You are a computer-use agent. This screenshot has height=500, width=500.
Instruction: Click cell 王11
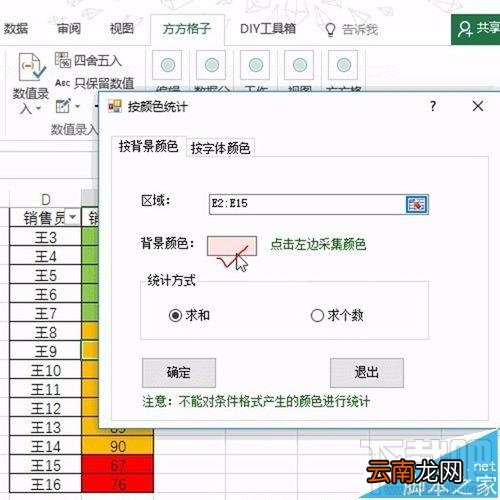point(46,389)
